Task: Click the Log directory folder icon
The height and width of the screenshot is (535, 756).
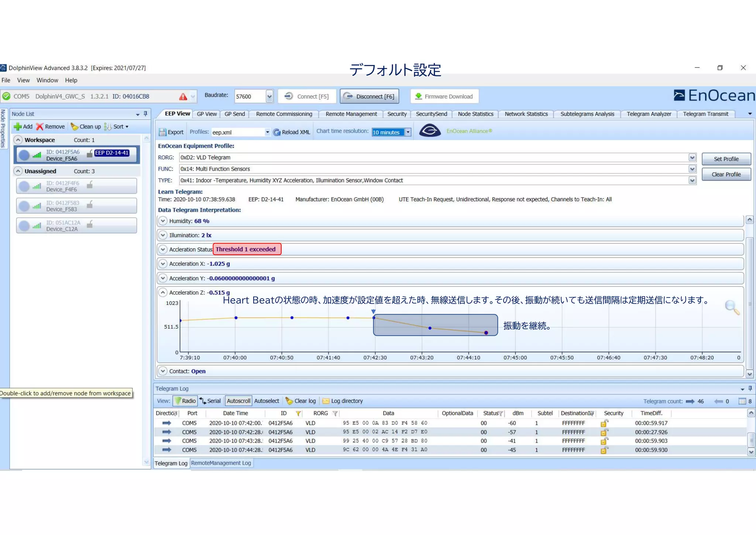Action: 326,401
